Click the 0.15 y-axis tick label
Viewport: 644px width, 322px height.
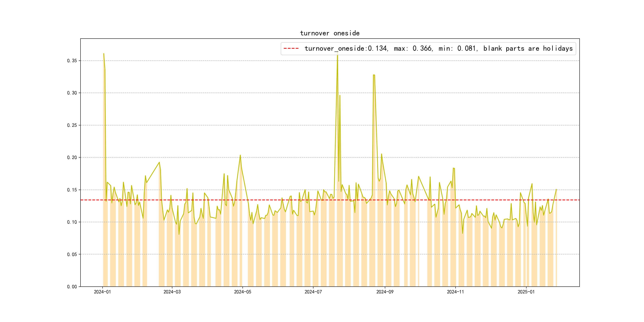point(72,190)
